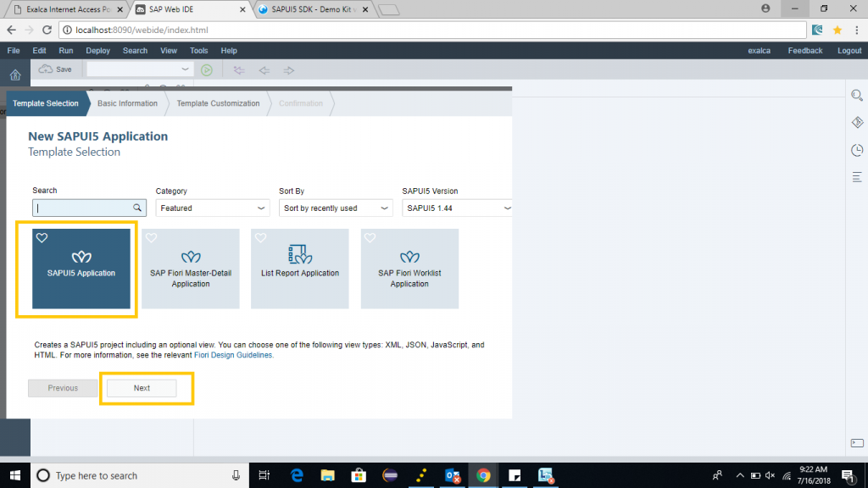Expand the Sort By dropdown

pos(336,208)
